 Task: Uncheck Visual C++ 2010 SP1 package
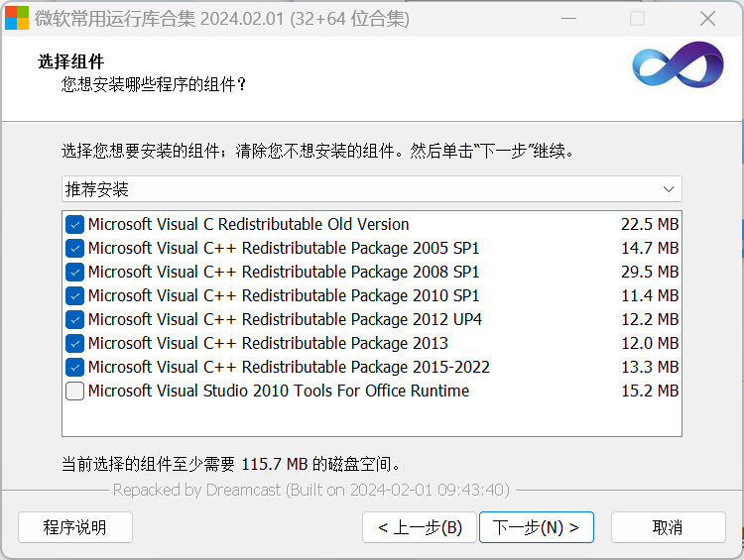pyautogui.click(x=75, y=295)
